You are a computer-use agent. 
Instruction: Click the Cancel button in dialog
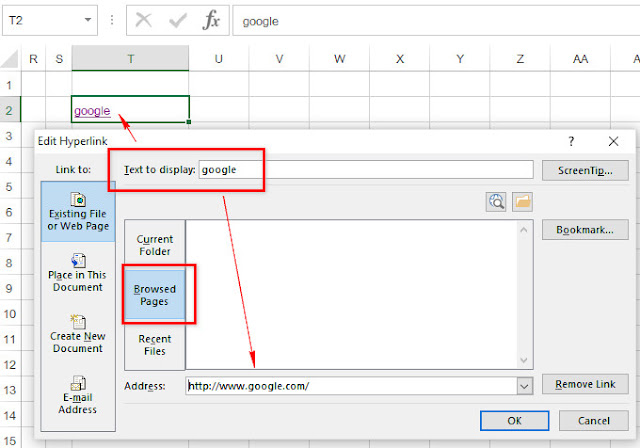(x=593, y=421)
